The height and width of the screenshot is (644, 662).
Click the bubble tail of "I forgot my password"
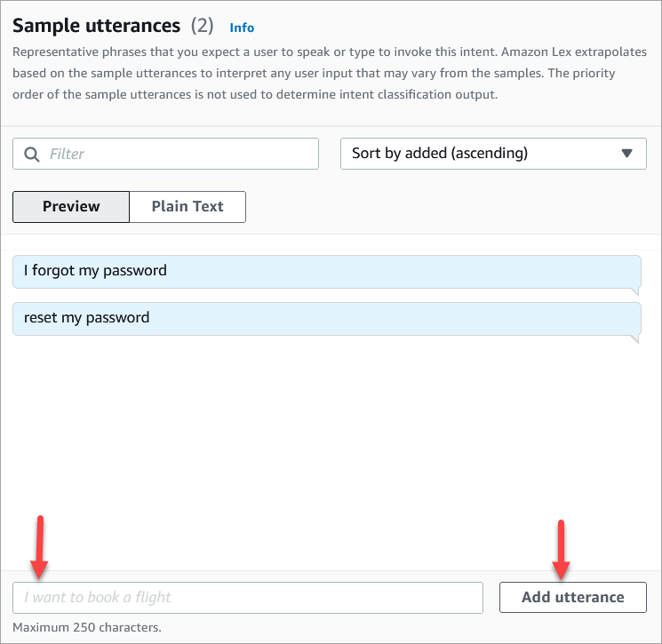(635, 291)
